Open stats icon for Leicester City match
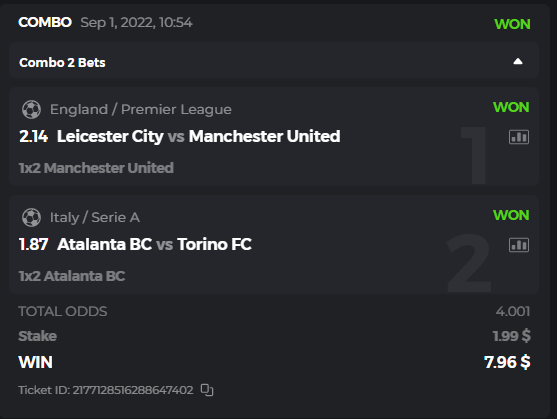 click(519, 137)
